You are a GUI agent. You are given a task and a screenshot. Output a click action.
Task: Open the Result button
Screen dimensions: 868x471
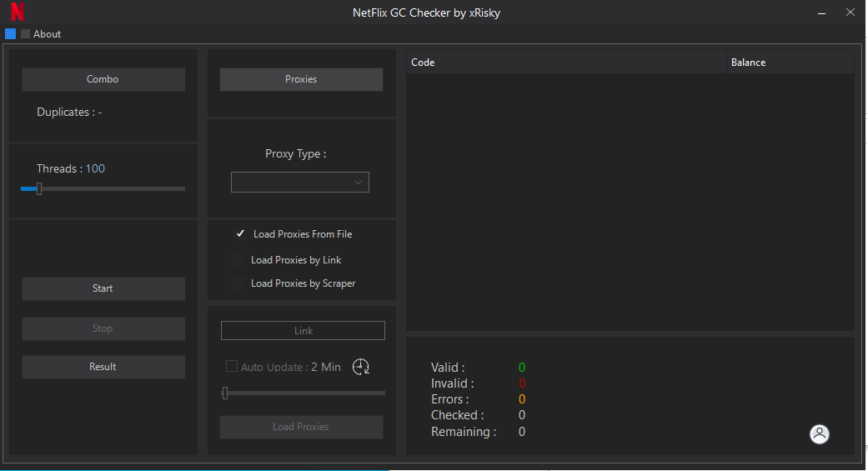103,367
